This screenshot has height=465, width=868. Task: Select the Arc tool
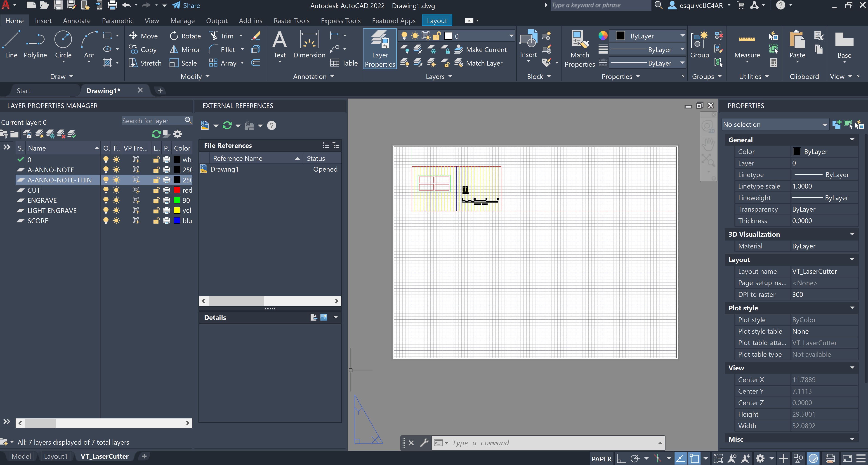(89, 44)
